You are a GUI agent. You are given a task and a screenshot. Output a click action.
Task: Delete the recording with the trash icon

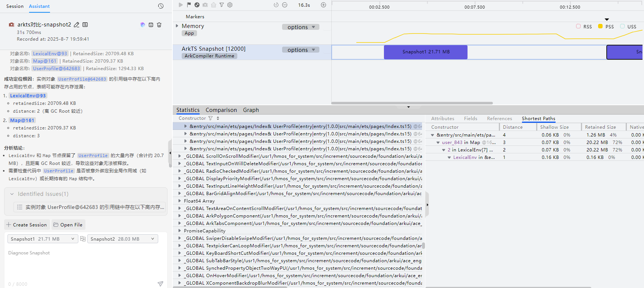[159, 25]
